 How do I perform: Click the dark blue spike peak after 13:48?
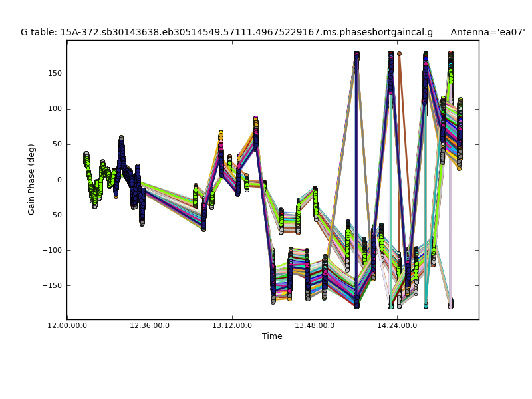(356, 55)
